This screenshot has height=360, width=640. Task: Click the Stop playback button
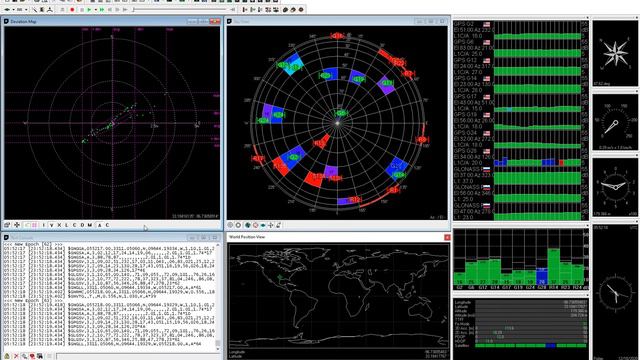coord(82,9)
